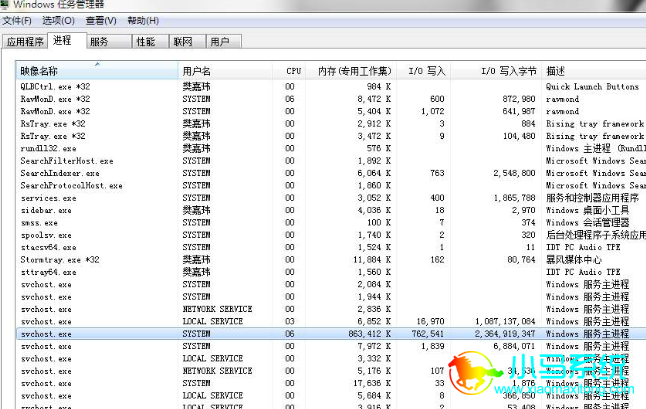
Task: Switch to the 联网 tab
Action: [187, 42]
